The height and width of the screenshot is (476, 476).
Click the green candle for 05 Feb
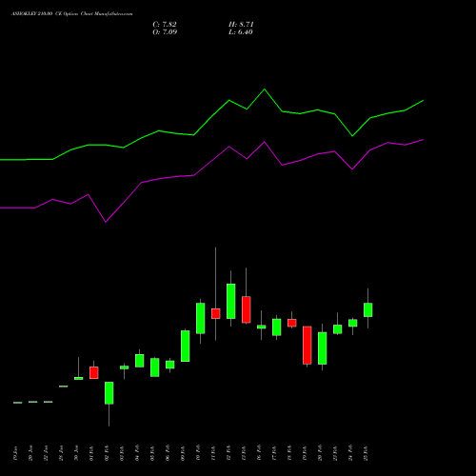[155, 367]
